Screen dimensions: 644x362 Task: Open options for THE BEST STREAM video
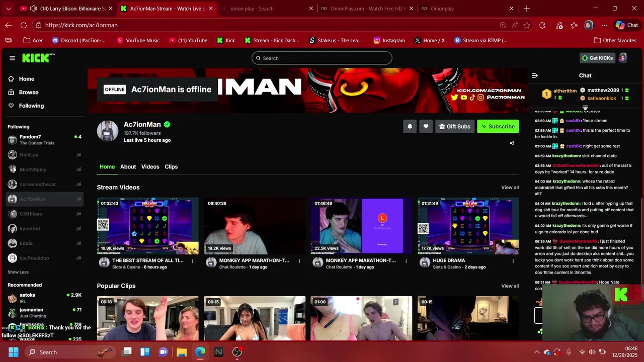click(193, 261)
